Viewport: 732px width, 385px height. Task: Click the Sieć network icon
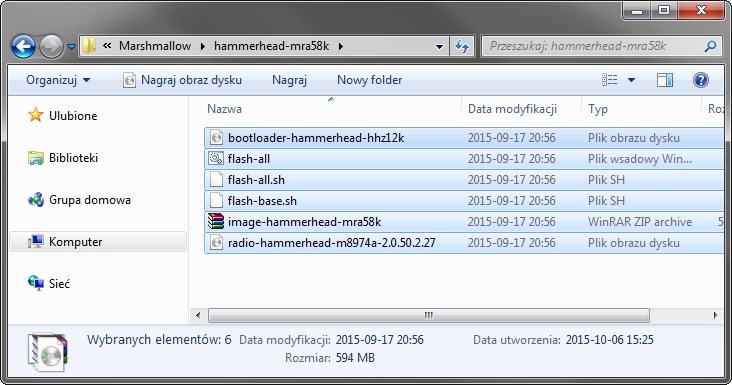pyautogui.click(x=35, y=283)
